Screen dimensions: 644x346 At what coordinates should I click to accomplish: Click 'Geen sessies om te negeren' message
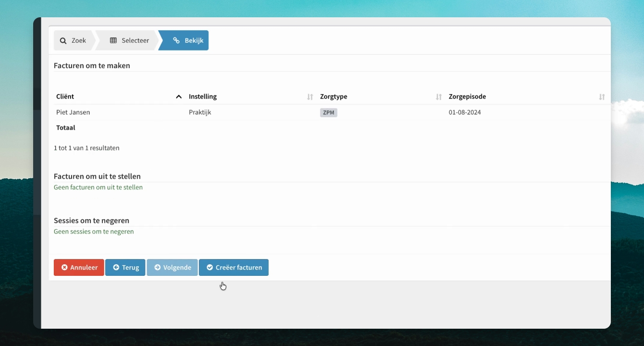(94, 232)
